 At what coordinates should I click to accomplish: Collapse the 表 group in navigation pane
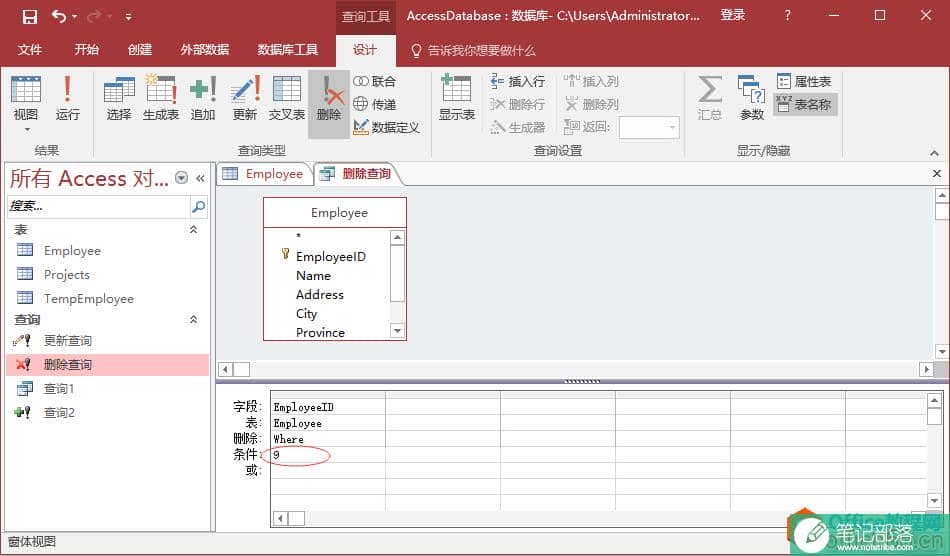(193, 230)
